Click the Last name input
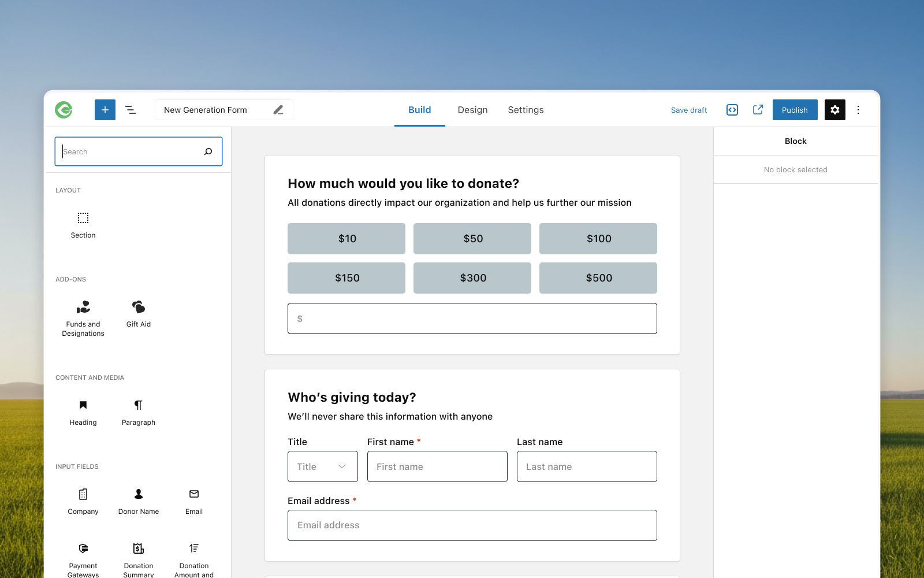Screen dimensions: 924x578 click(x=587, y=466)
